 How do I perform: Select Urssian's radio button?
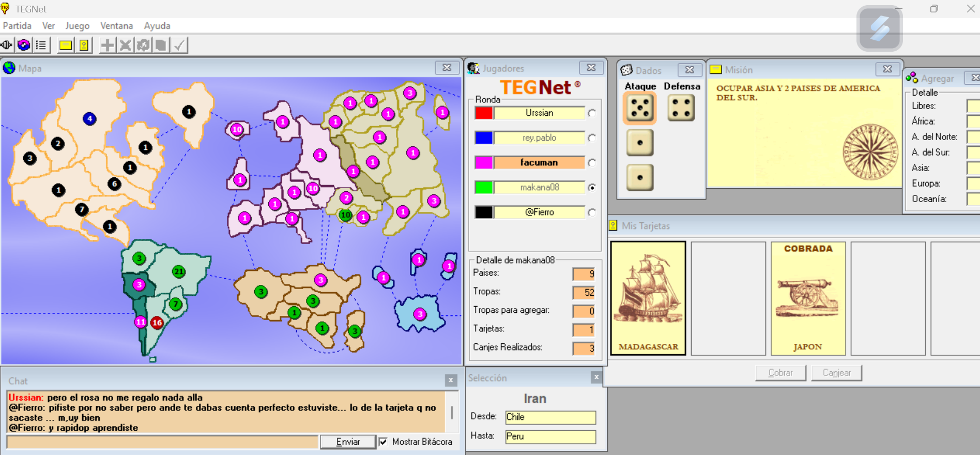click(x=592, y=113)
